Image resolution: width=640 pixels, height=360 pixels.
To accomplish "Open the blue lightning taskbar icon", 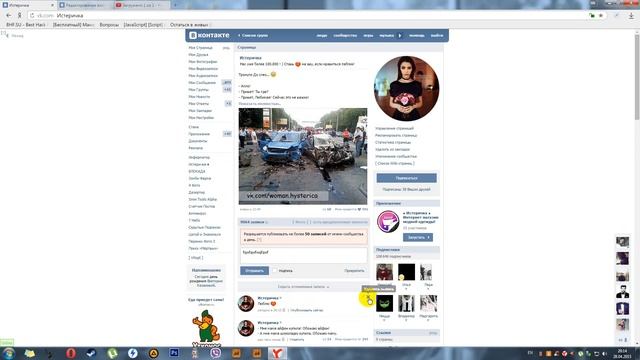I will tap(133, 353).
